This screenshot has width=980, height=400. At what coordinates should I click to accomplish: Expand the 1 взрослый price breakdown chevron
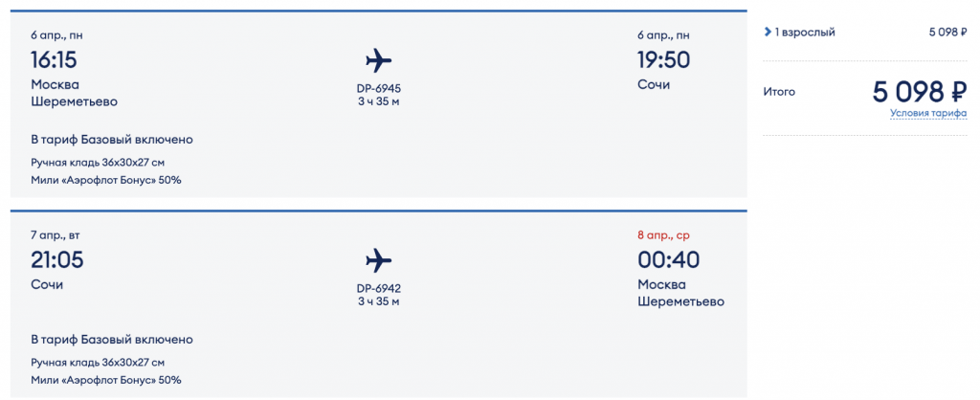(x=768, y=33)
